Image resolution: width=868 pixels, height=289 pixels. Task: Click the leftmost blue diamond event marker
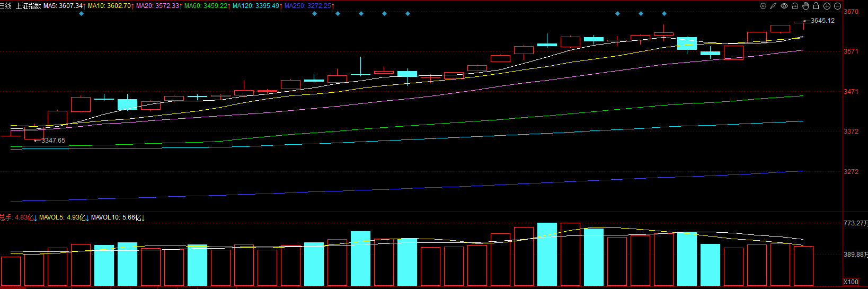(x=81, y=13)
